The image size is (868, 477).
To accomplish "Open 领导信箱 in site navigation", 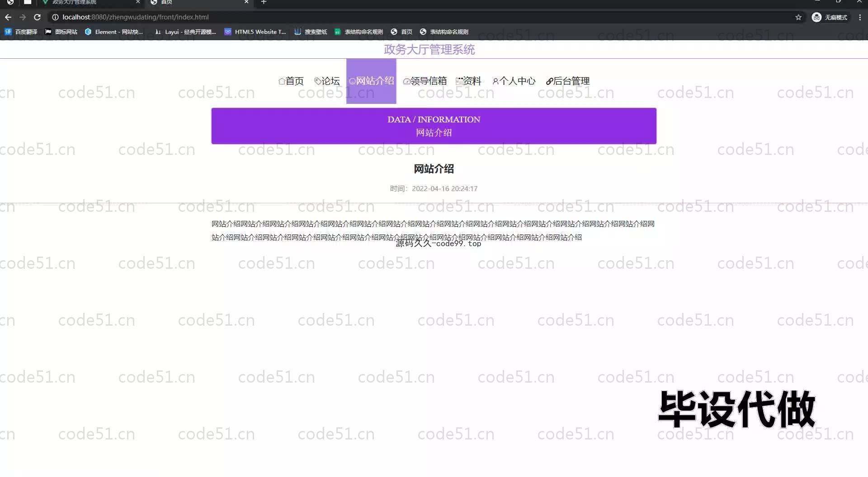I will click(x=425, y=81).
